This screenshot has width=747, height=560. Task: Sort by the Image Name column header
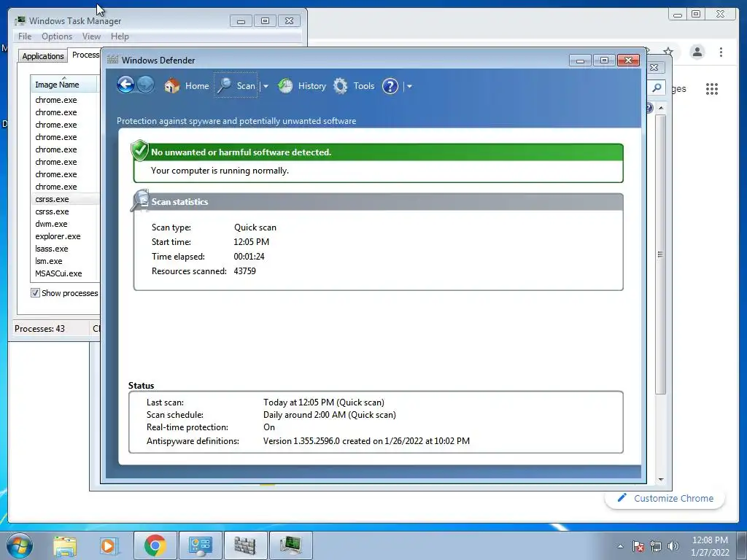coord(64,85)
